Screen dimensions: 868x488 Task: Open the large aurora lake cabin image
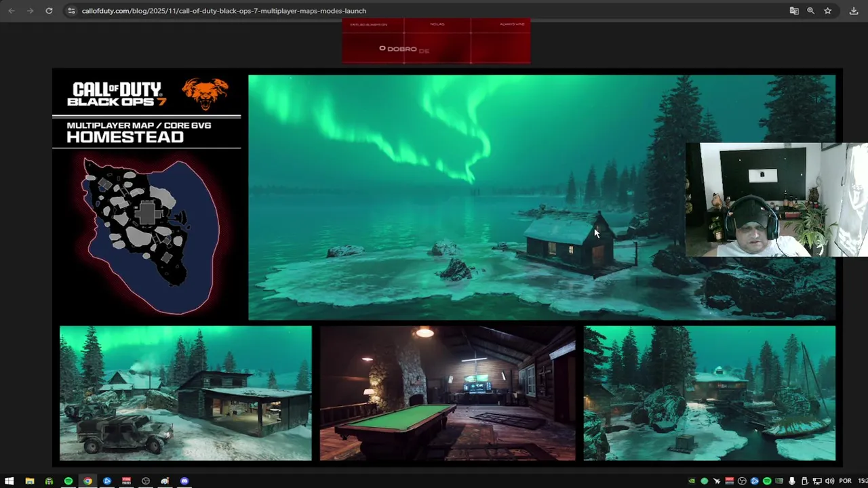click(542, 197)
